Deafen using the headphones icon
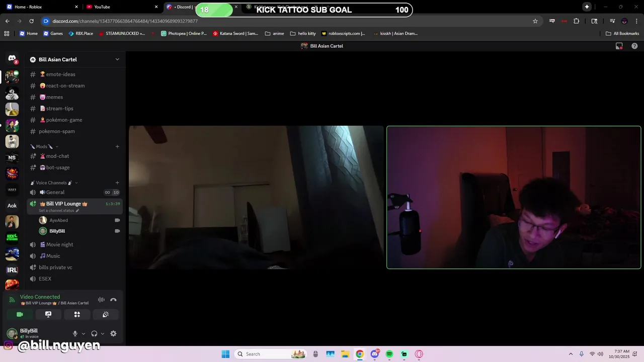Viewport: 644px width, 362px height. point(94,333)
